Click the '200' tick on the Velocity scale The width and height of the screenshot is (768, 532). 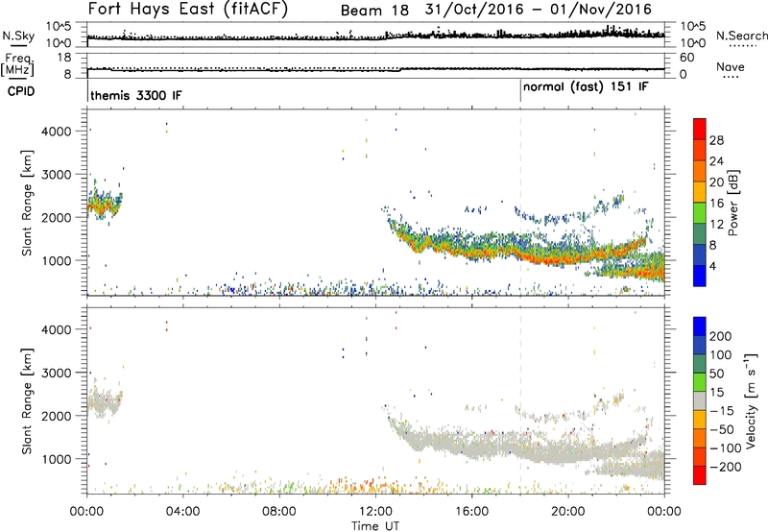720,336
